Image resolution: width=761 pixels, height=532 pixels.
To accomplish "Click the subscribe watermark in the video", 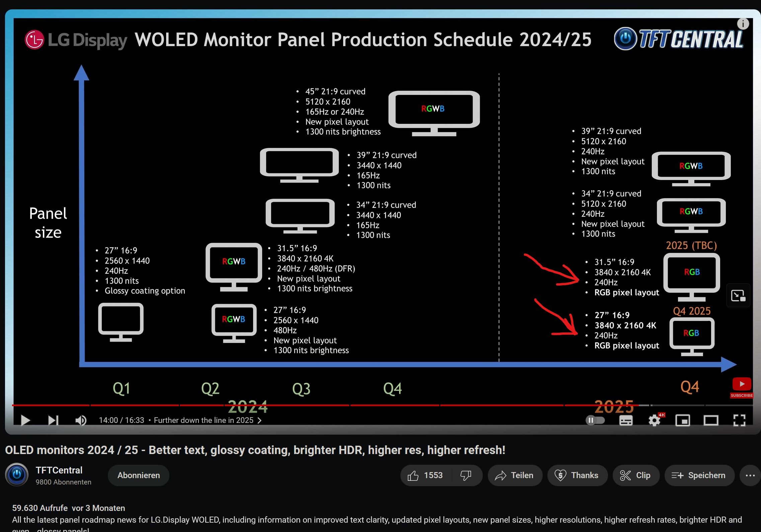I will click(x=742, y=388).
